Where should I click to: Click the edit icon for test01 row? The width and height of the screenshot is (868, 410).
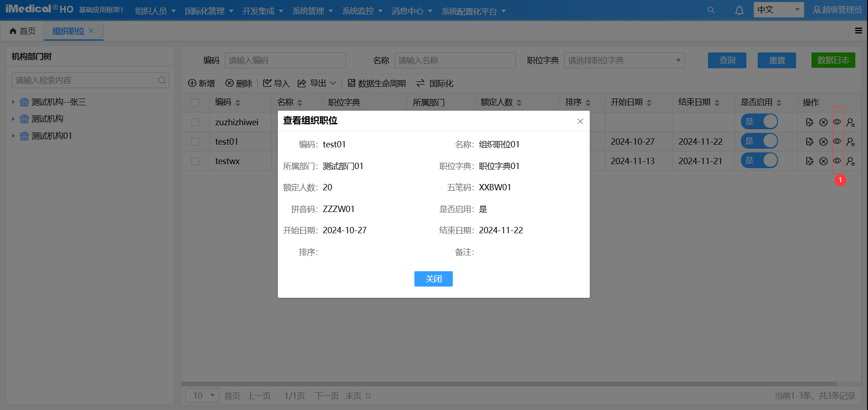pyautogui.click(x=809, y=141)
